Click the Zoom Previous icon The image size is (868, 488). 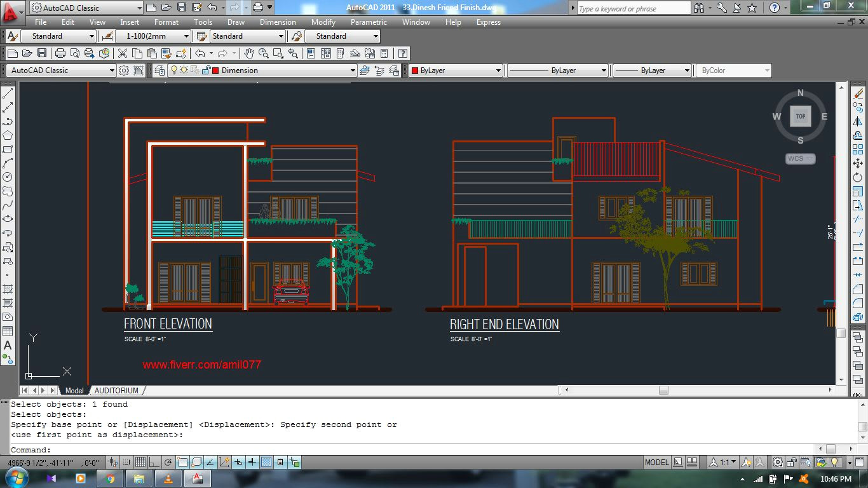point(292,53)
